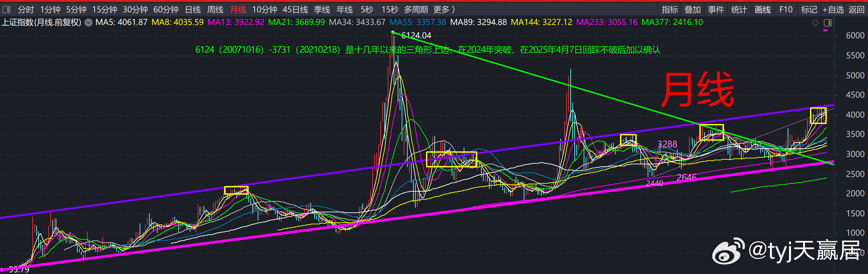Switch to 分时 intraday view
Viewport: 868px width, 274px height.
[26, 9]
